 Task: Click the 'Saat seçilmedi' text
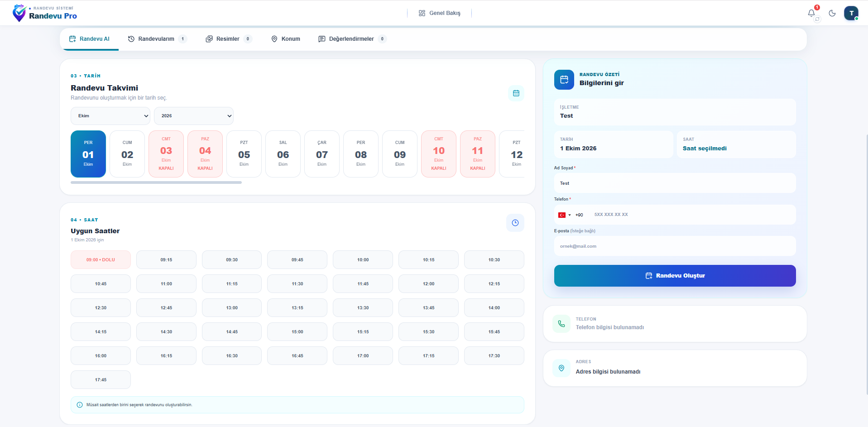705,149
